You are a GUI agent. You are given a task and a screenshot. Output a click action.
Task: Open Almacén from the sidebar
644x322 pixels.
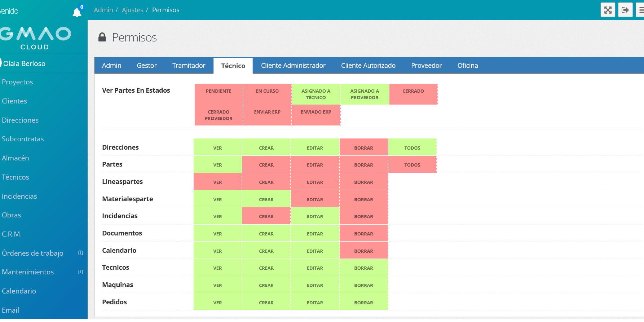click(x=16, y=158)
